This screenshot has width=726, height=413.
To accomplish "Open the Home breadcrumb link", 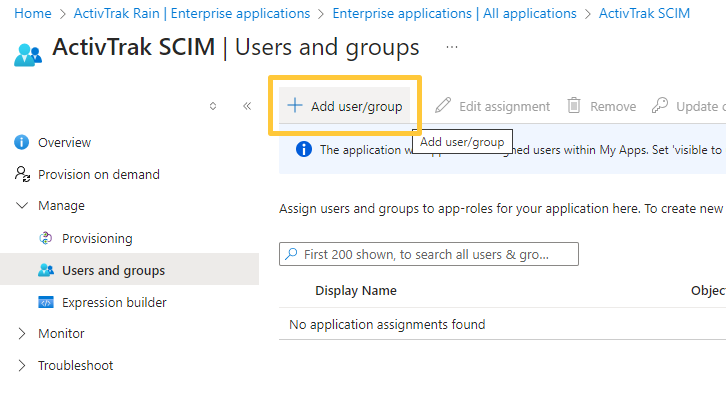I will point(32,13).
